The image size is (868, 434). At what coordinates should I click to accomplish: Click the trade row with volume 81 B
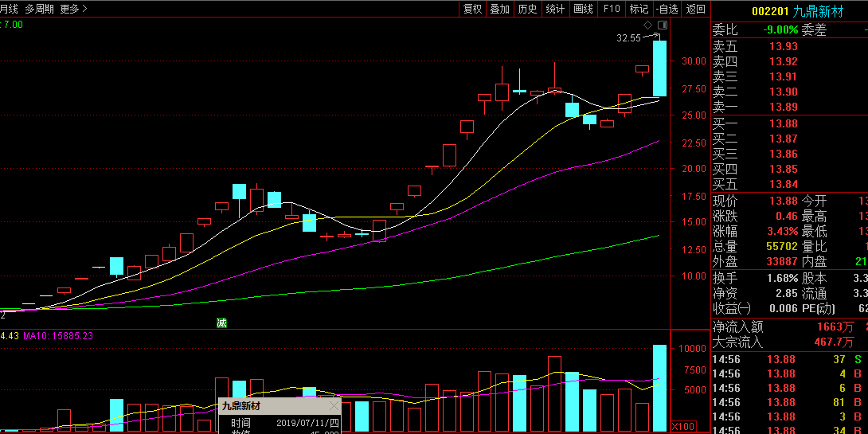coord(789,403)
